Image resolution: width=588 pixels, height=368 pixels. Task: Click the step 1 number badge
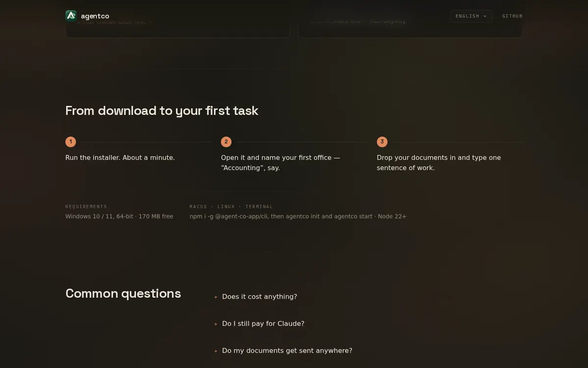point(71,142)
